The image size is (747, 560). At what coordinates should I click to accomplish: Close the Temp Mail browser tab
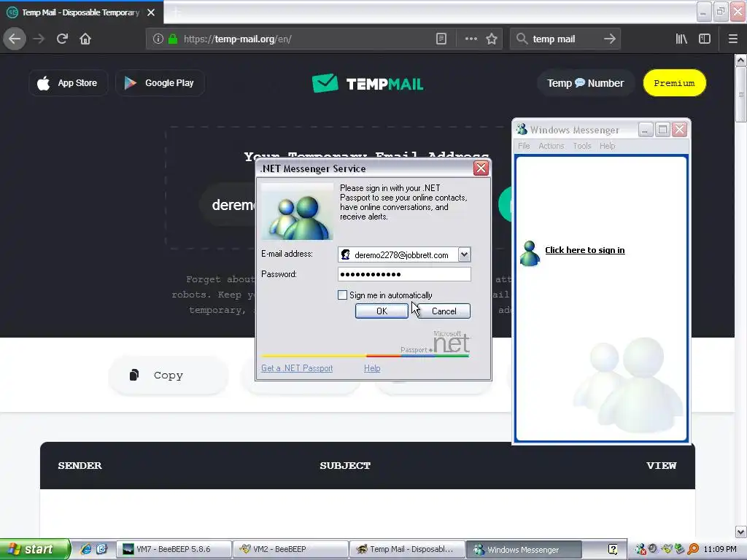(151, 12)
